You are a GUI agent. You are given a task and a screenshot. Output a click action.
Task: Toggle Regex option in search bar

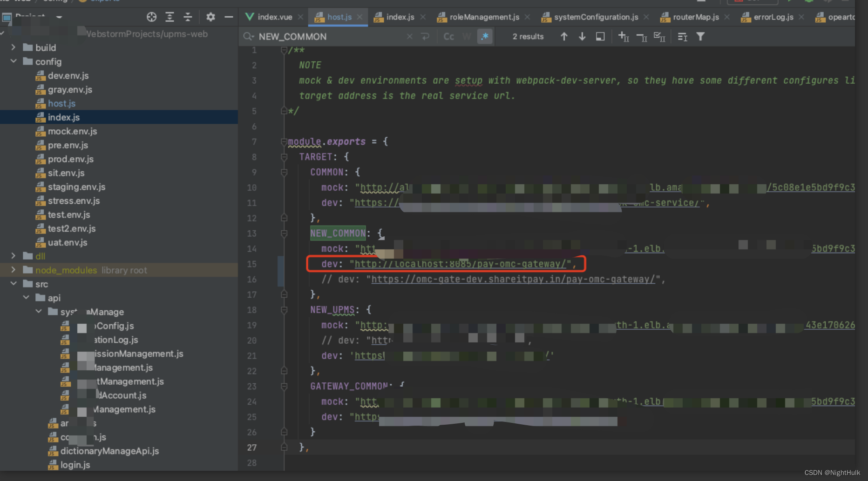(485, 36)
